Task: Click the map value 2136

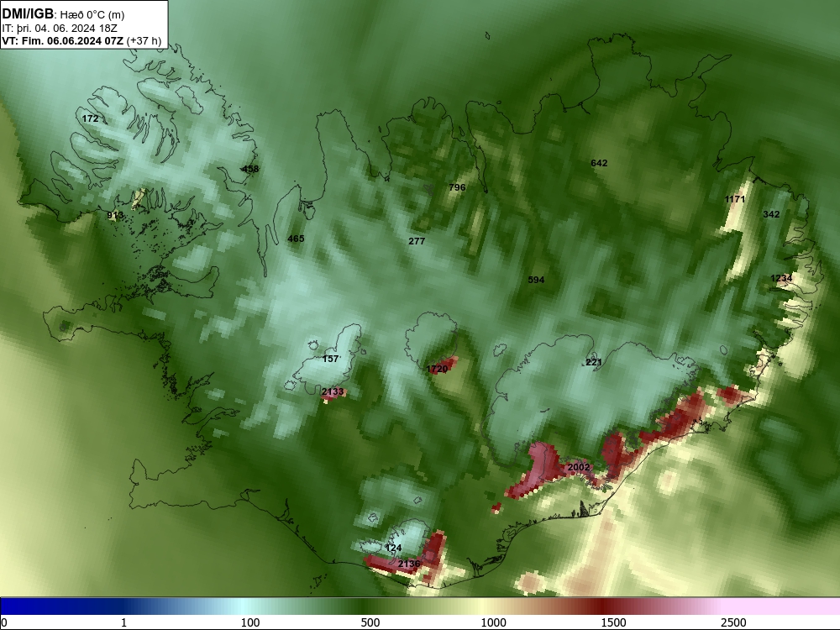Action: click(409, 564)
